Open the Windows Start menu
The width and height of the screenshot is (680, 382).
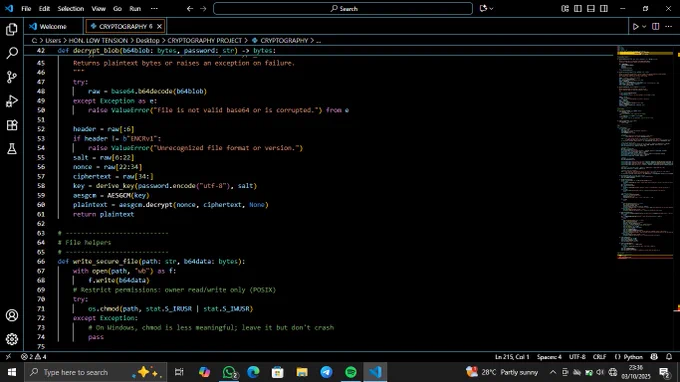[12, 372]
